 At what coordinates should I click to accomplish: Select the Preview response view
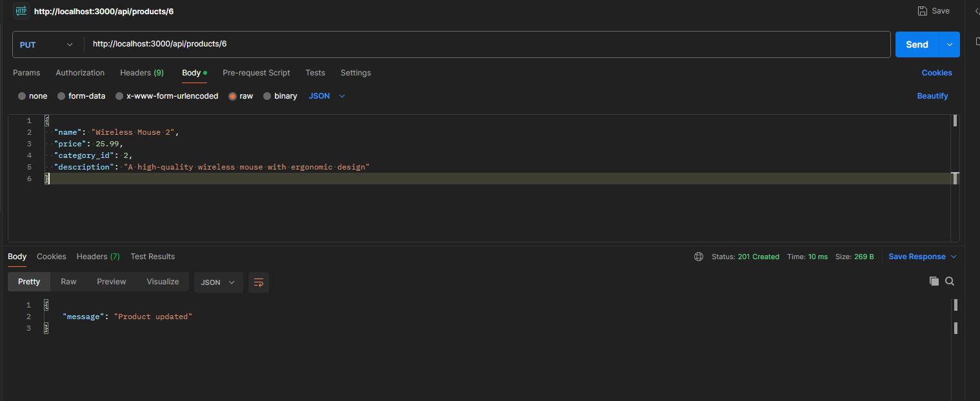point(112,282)
